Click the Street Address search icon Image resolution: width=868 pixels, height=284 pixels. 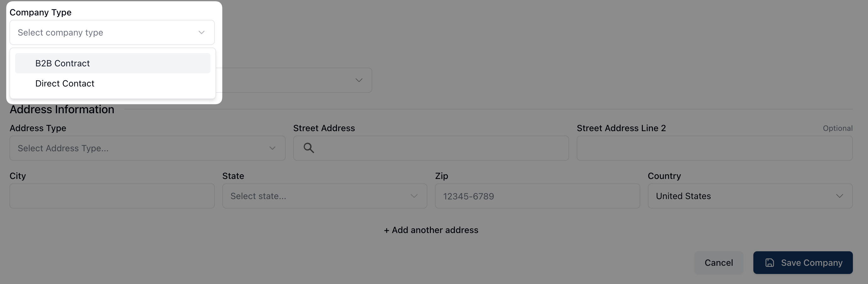point(309,148)
